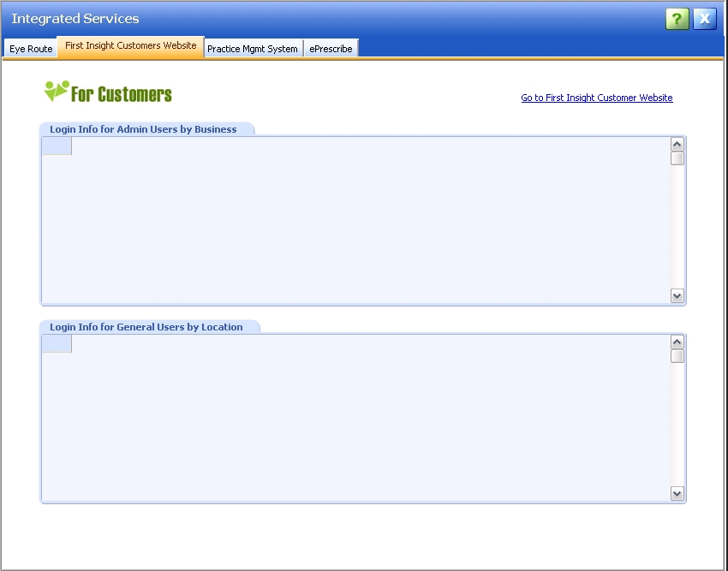Click the scrollbar thumb in the General Users grid
Screen dimensions: 728x571
pos(677,356)
